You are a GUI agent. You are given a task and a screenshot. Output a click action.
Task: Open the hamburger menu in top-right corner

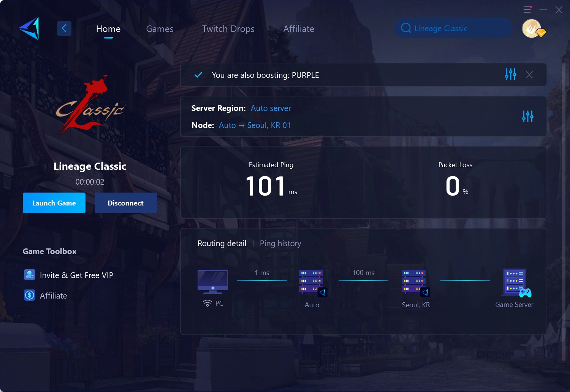(x=527, y=9)
